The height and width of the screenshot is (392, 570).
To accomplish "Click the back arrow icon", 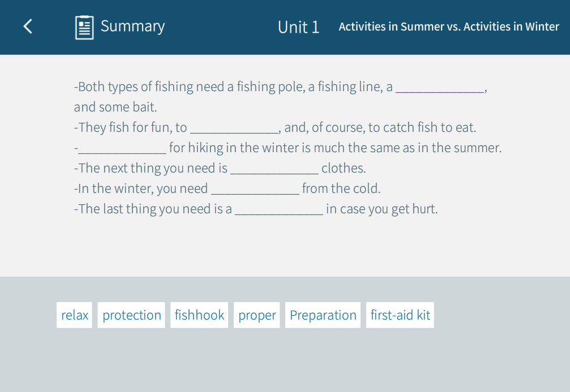I will (28, 26).
